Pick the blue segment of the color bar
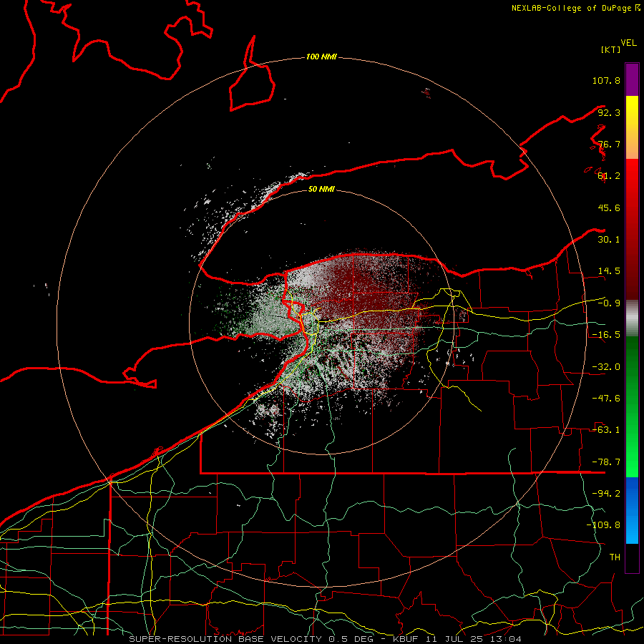 point(632,510)
